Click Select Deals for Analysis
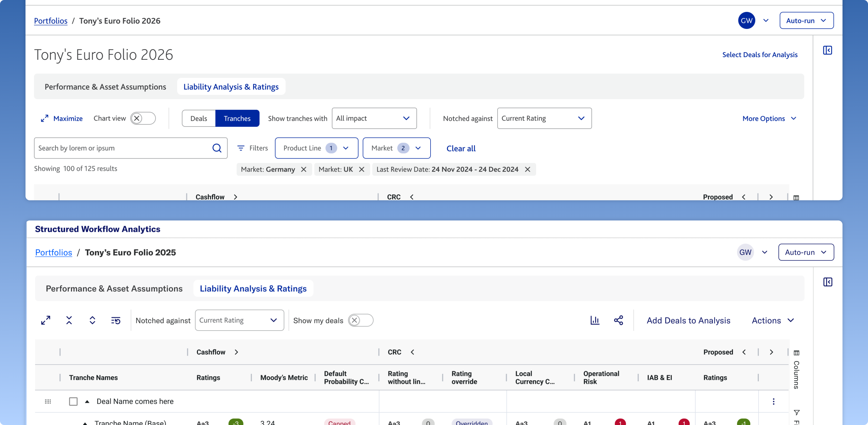The height and width of the screenshot is (425, 868). 760,55
